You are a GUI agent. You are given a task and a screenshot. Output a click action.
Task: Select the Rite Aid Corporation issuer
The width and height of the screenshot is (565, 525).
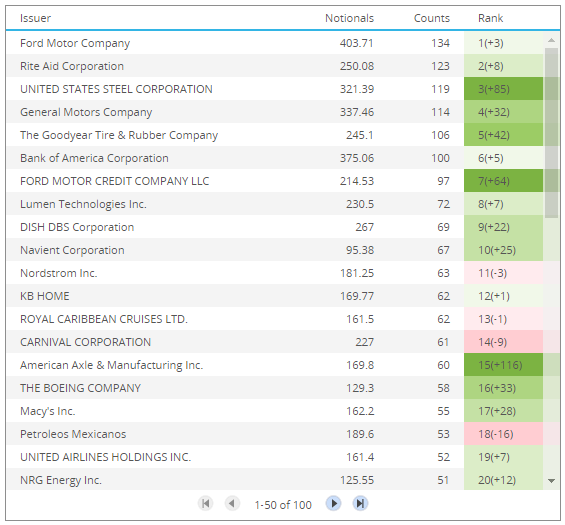72,66
